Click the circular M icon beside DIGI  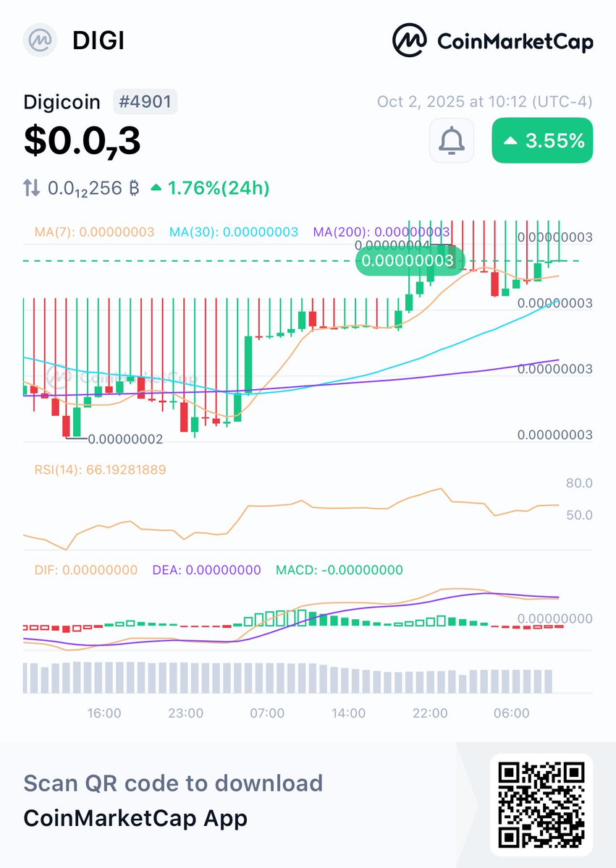[x=40, y=41]
